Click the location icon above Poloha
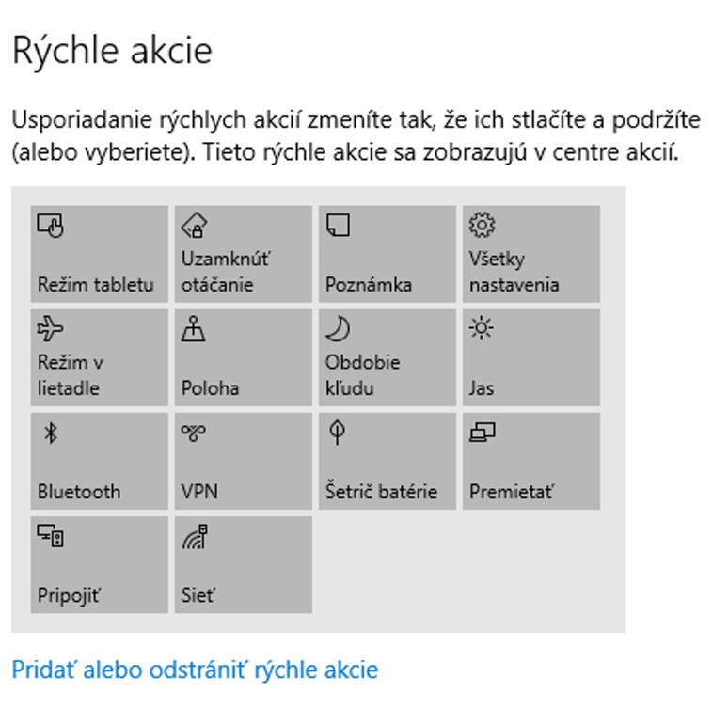728x725 pixels. coord(194,329)
